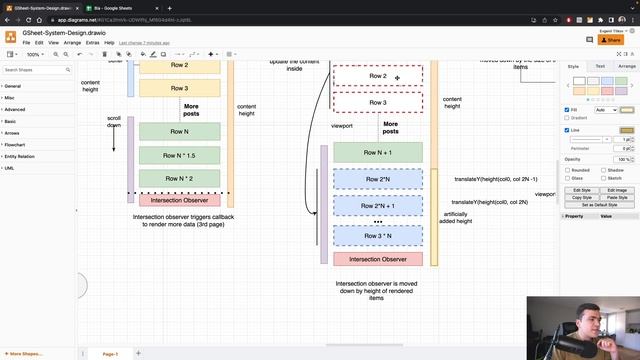640x360 pixels.
Task: Enable the Sketch checkbox
Action: (x=603, y=178)
